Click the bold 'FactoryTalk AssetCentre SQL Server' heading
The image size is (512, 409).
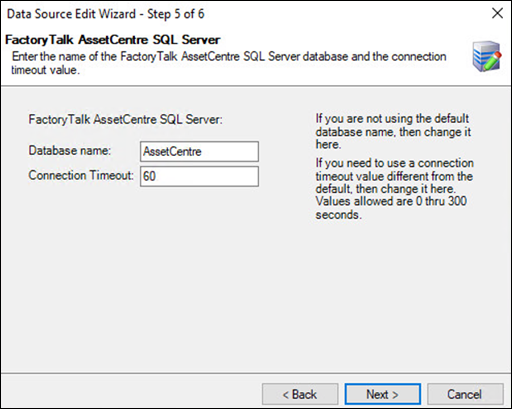coord(113,40)
